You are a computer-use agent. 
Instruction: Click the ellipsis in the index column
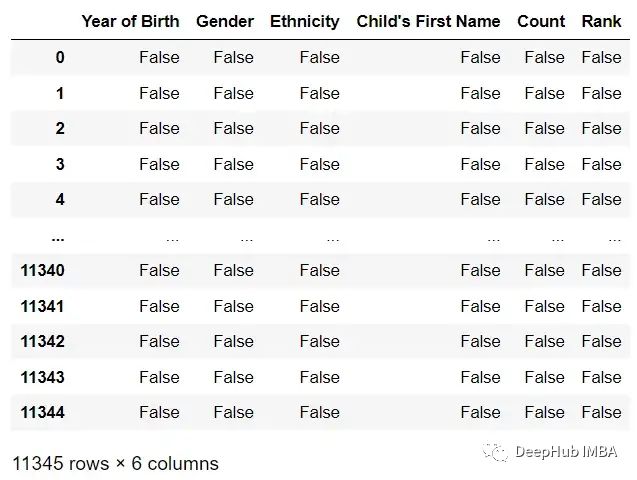(58, 240)
